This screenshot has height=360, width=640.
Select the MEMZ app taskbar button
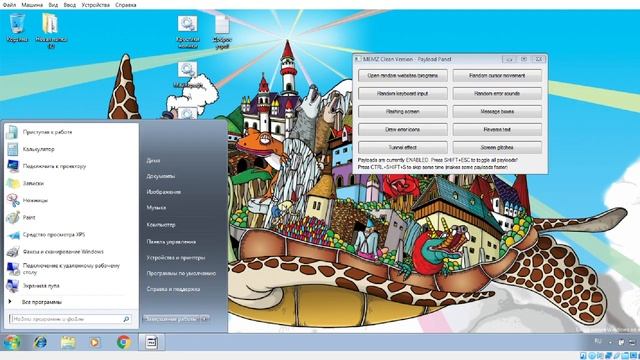[151, 342]
